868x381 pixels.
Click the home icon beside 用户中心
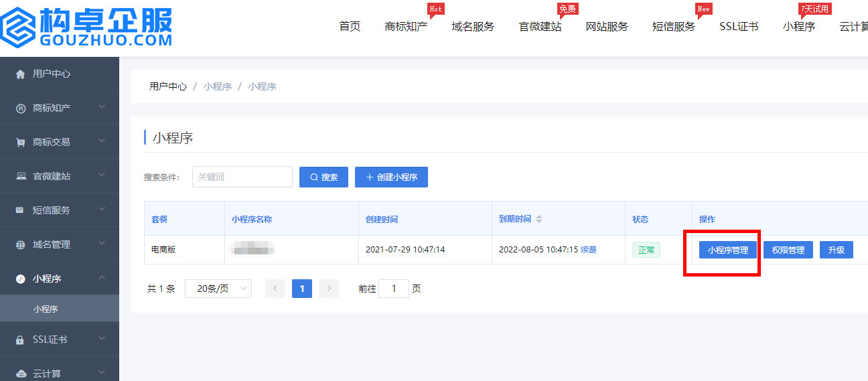click(x=20, y=74)
